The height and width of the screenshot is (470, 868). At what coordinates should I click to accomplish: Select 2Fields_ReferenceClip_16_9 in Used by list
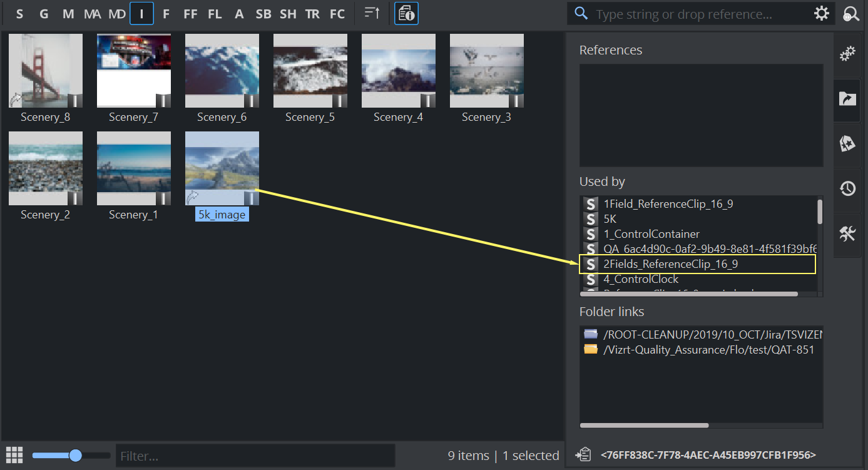[670, 264]
